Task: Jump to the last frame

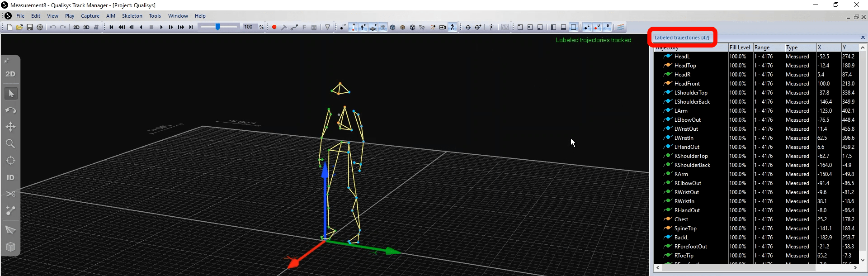Action: point(191,27)
